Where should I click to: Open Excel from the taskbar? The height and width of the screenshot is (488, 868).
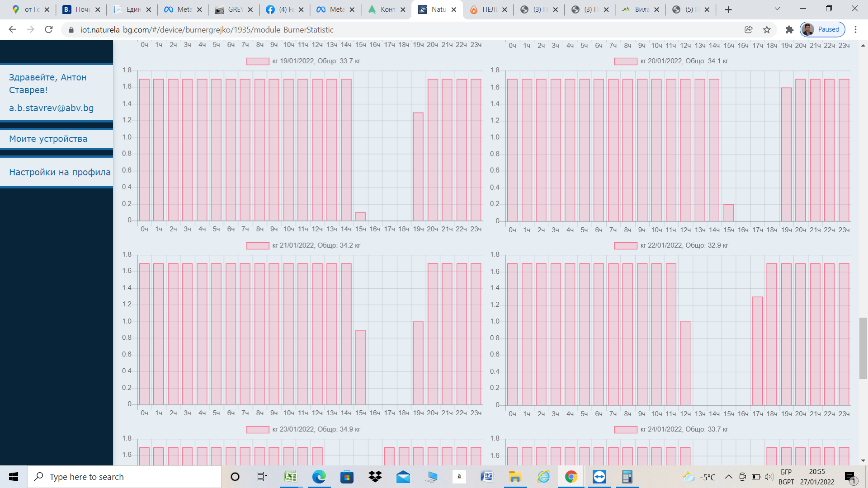click(290, 477)
